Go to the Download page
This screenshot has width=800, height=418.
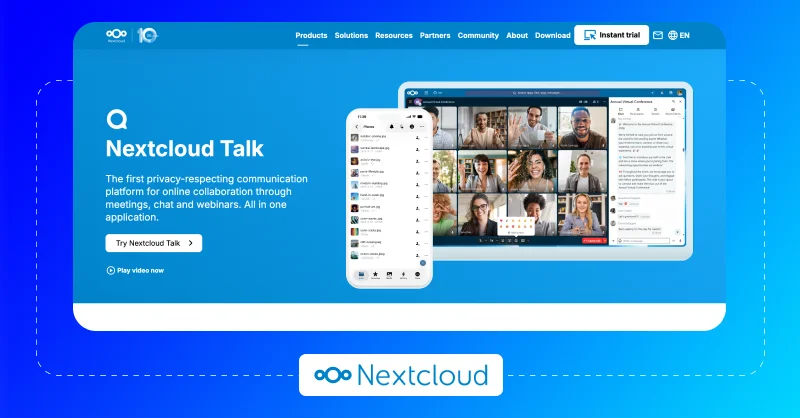click(553, 35)
